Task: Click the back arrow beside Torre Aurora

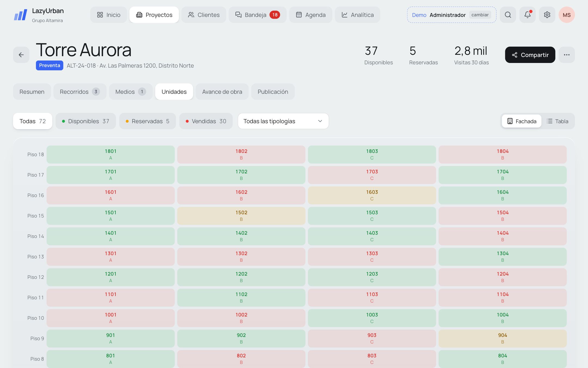Action: (21, 55)
